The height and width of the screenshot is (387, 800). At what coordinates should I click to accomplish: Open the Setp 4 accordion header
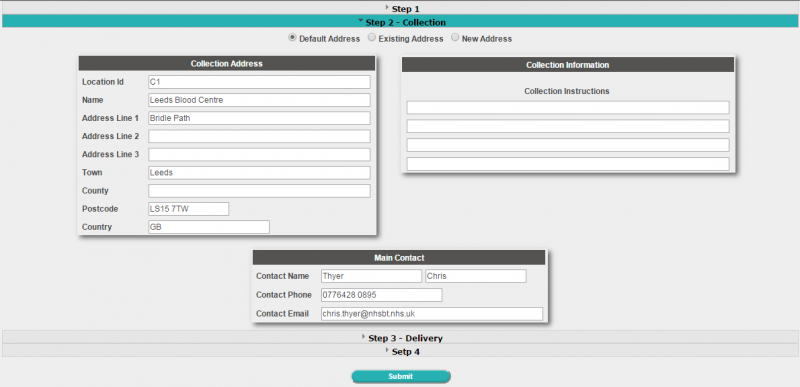[x=400, y=351]
